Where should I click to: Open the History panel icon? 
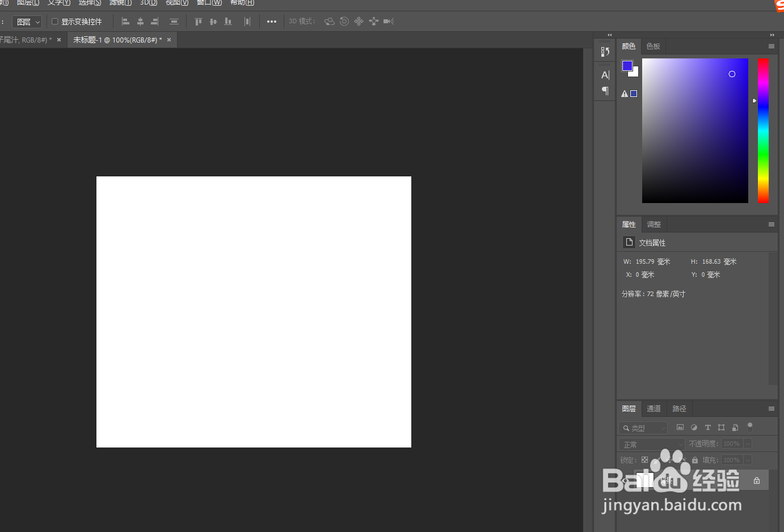coord(605,52)
